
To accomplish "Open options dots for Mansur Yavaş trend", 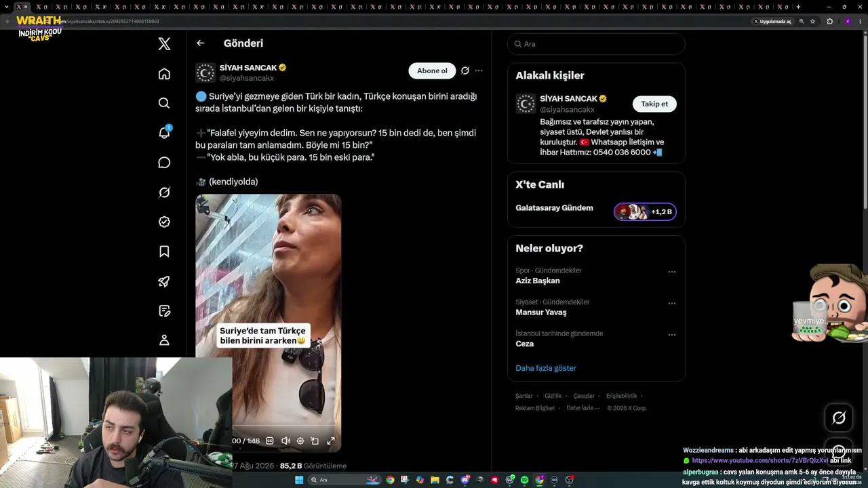I will click(x=672, y=303).
